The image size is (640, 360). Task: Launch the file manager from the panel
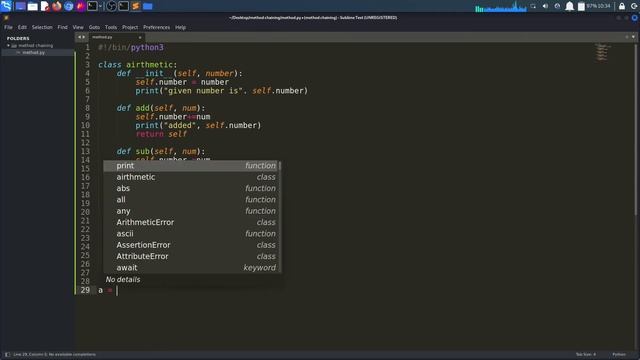(x=33, y=6)
